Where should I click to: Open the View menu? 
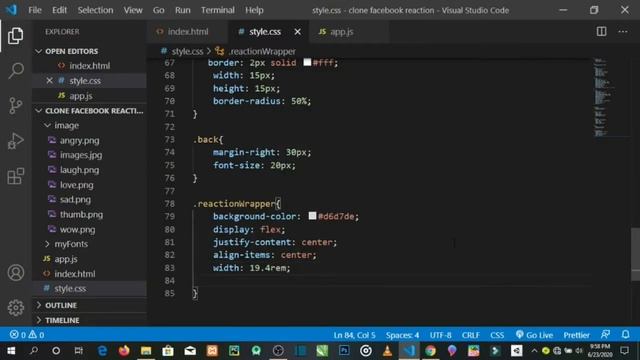pos(133,10)
